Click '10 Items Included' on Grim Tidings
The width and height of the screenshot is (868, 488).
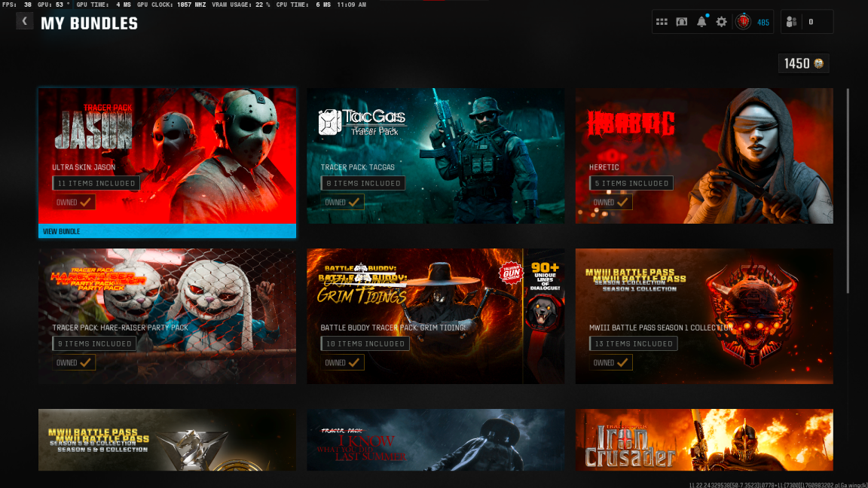point(365,343)
